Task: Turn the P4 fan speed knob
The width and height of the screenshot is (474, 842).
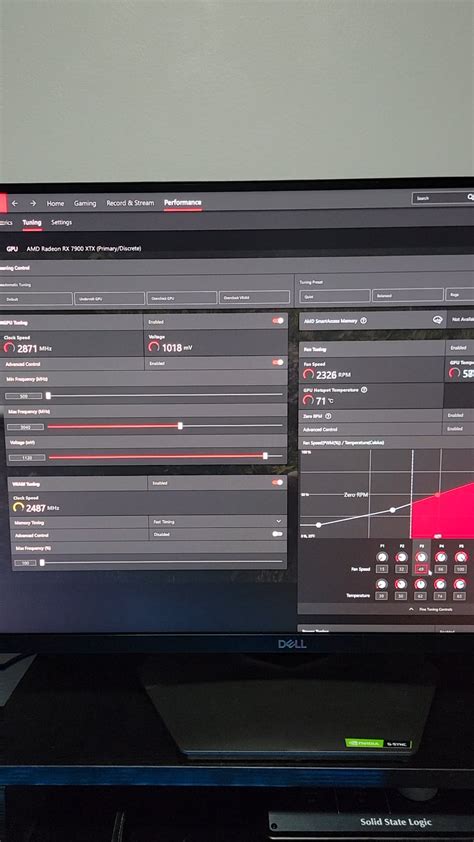Action: tap(441, 557)
